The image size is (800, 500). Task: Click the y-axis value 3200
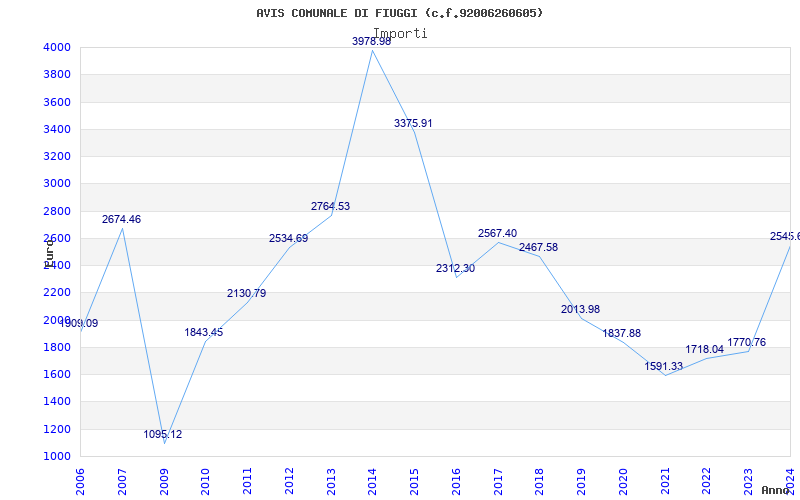click(x=57, y=156)
